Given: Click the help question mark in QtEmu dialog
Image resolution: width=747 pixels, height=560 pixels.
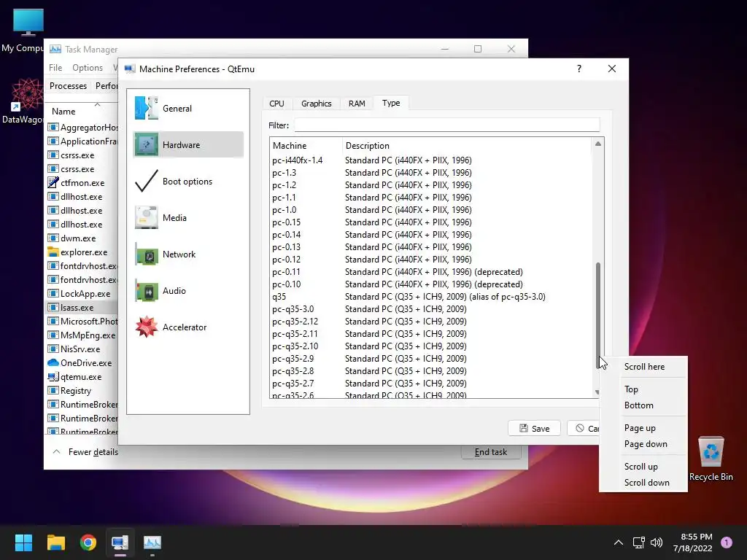Looking at the screenshot, I should pos(578,69).
